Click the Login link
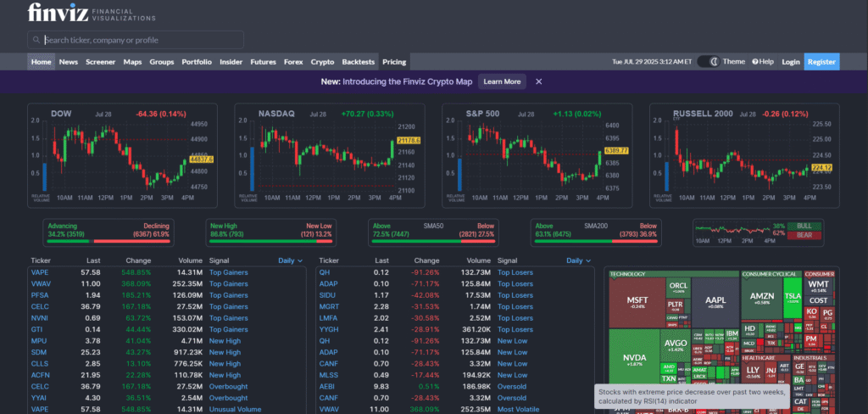Viewport: 868px width, 414px height. [791, 62]
